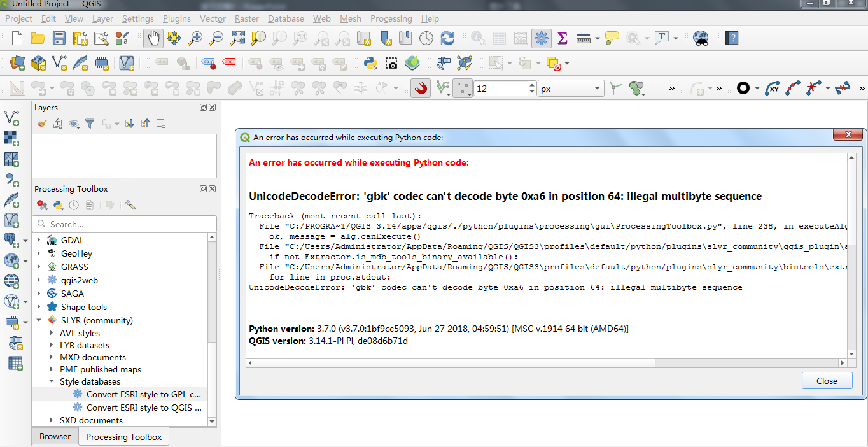868x447 pixels.
Task: Click the temporal controller clock icon
Action: [x=426, y=38]
